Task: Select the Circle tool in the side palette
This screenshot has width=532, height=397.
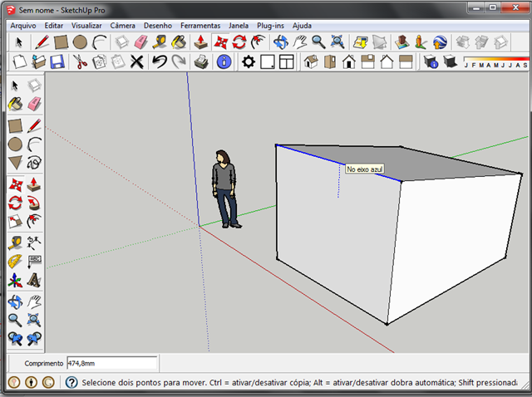Action: pyautogui.click(x=15, y=145)
